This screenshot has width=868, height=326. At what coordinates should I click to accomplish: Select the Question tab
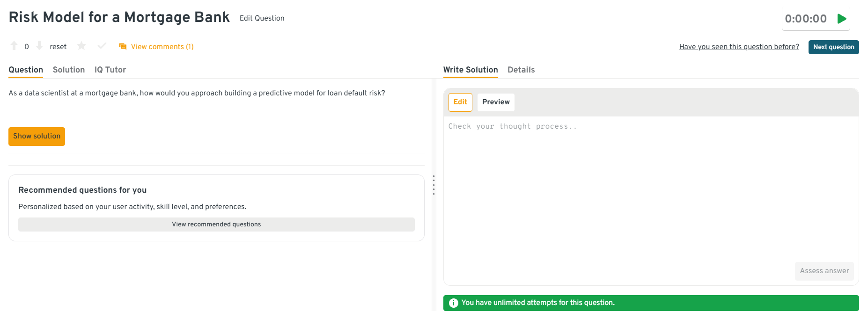point(26,70)
